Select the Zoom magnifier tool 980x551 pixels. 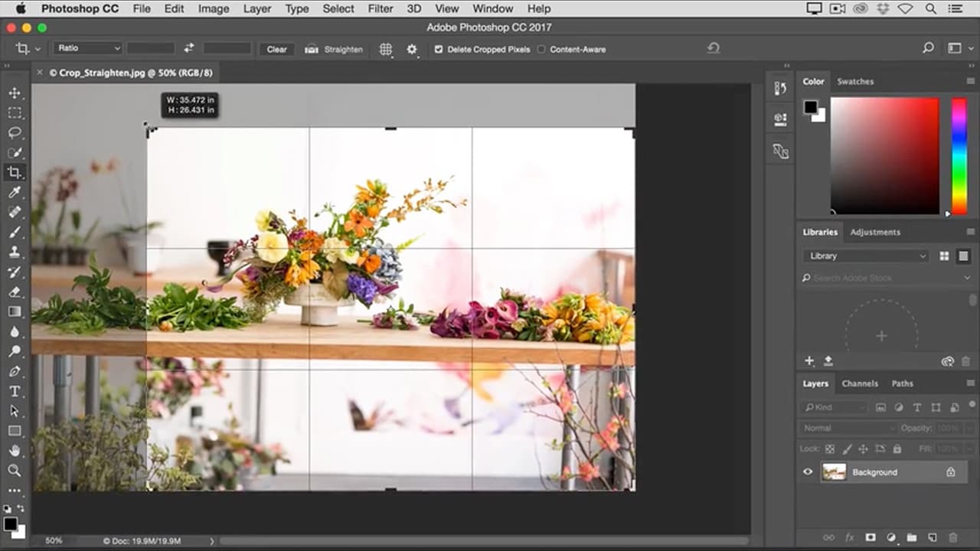[15, 471]
